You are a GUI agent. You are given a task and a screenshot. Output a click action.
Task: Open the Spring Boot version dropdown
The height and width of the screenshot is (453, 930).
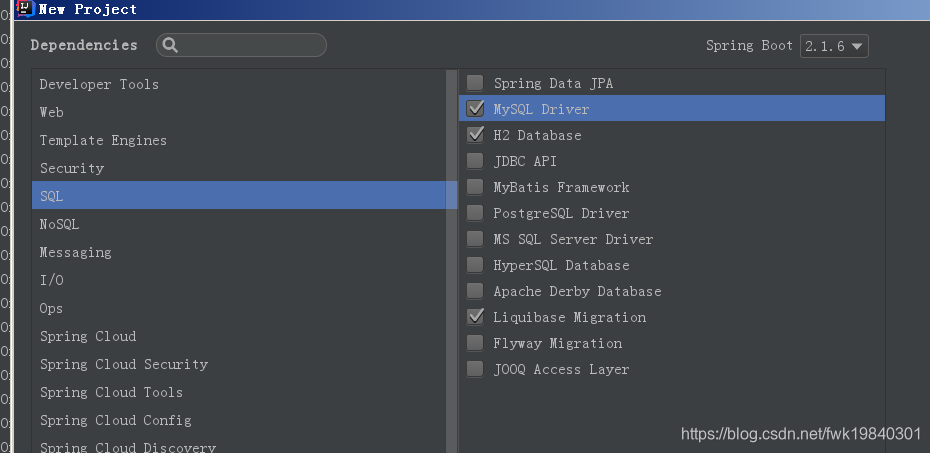click(834, 46)
